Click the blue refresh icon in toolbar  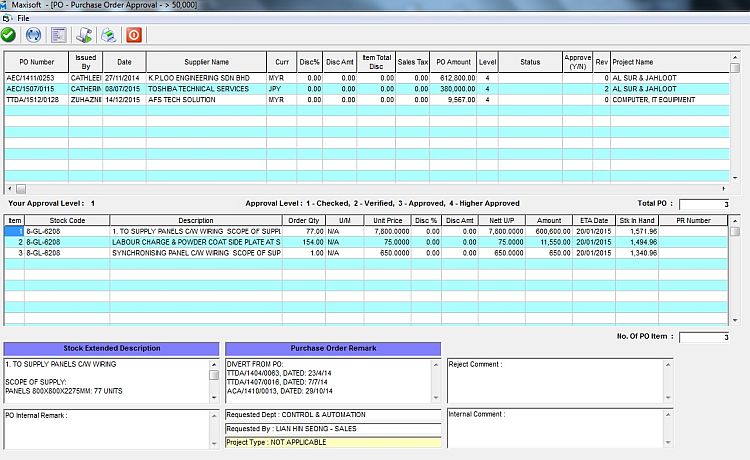point(32,35)
